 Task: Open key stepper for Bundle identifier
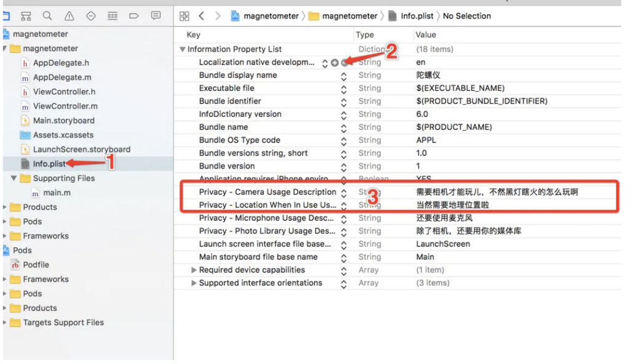(343, 102)
